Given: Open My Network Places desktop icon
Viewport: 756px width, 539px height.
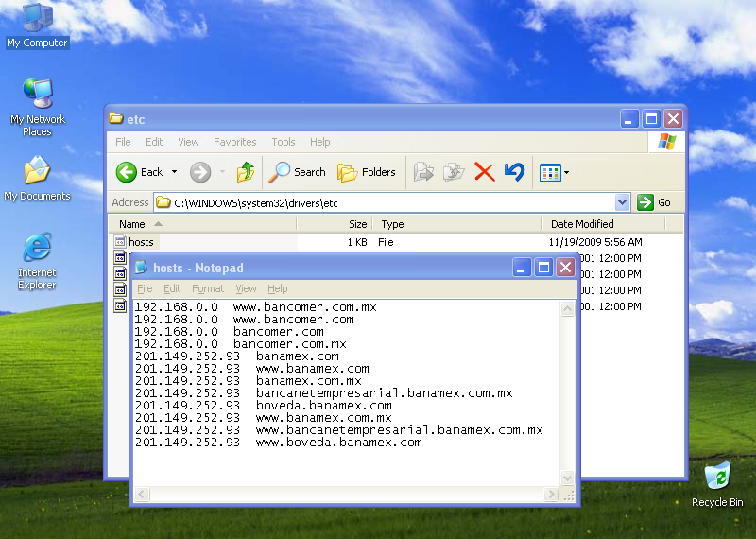Looking at the screenshot, I should [x=37, y=107].
